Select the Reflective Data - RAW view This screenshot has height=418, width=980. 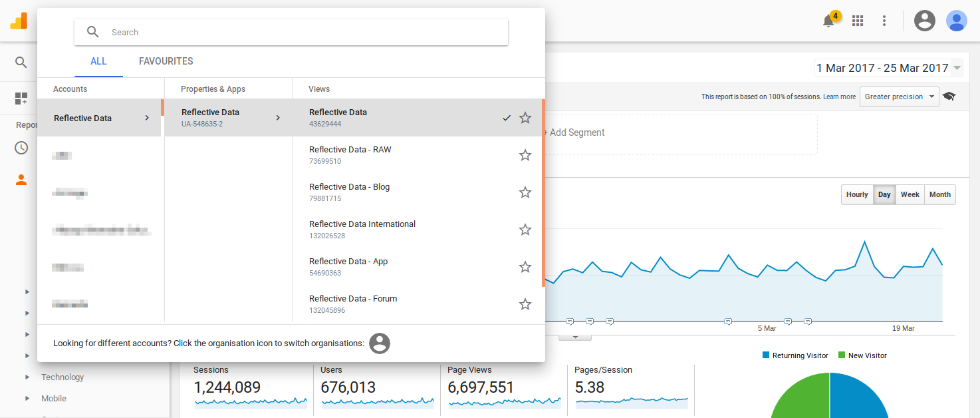418,155
